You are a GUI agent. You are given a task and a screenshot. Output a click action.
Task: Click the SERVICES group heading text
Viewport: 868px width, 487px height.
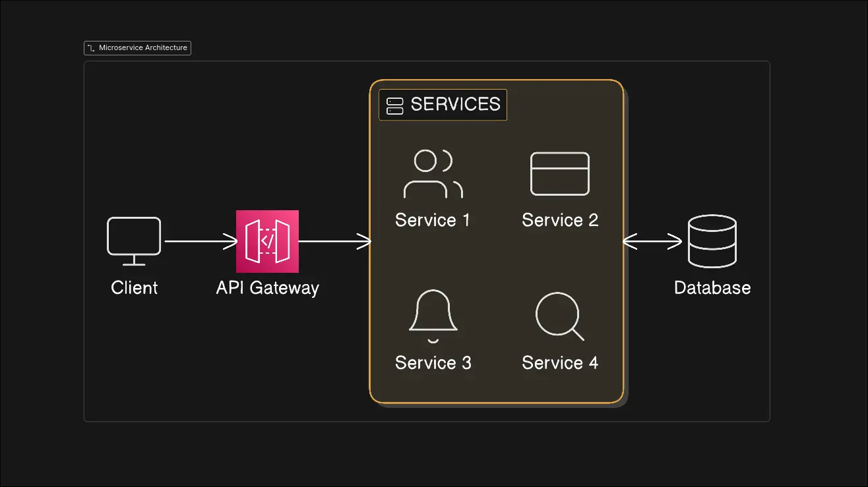coord(455,105)
